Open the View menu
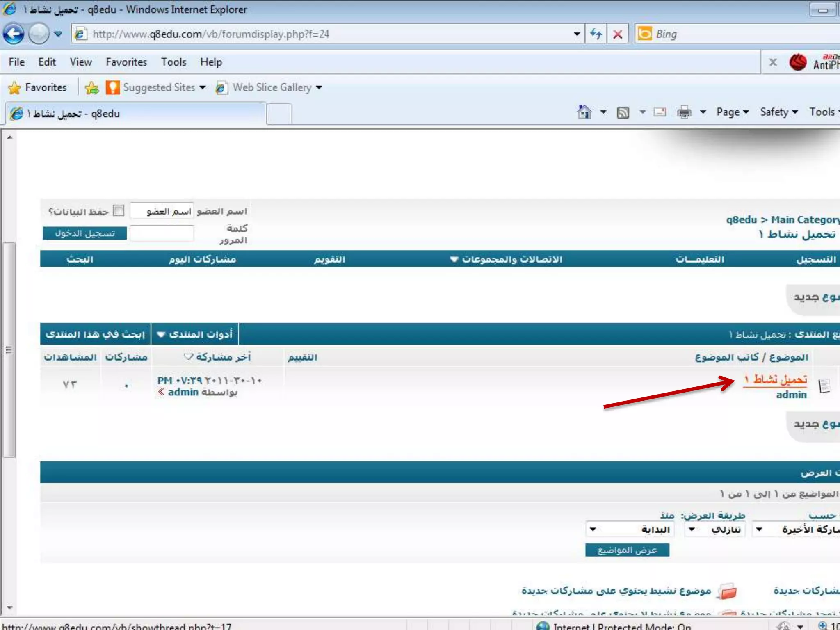 80,62
